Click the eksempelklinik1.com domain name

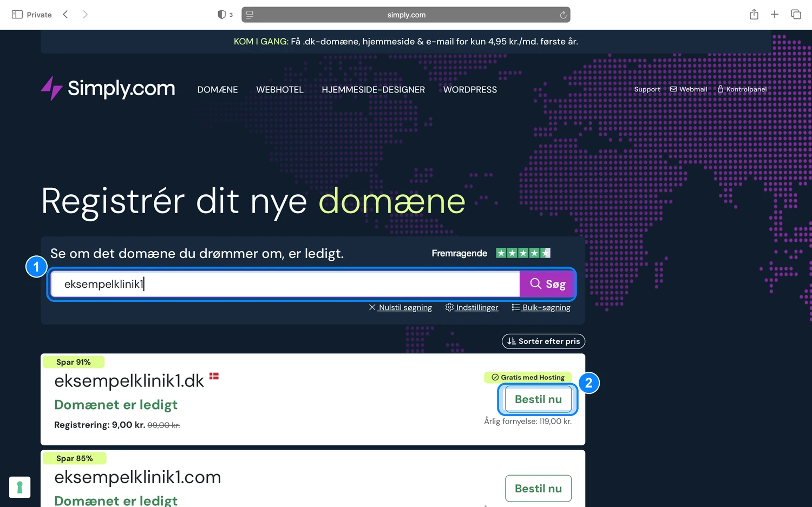tap(137, 477)
